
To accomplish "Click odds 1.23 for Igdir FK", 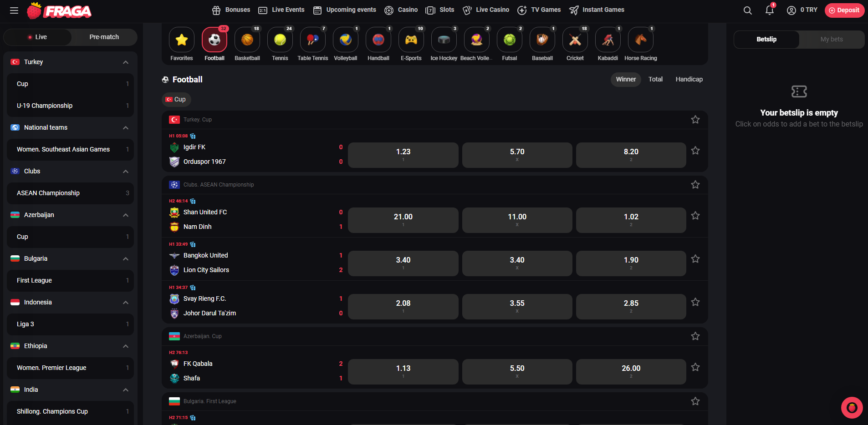I will click(x=403, y=155).
